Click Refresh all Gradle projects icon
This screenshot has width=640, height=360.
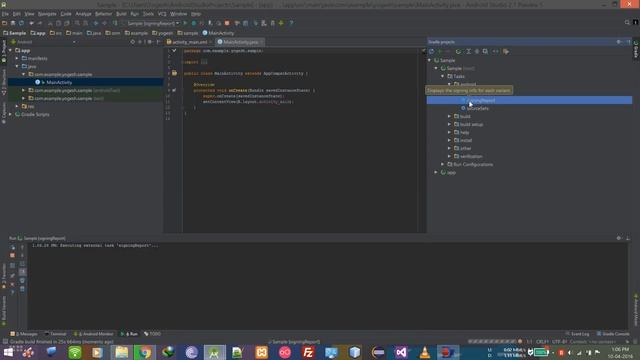click(x=431, y=51)
